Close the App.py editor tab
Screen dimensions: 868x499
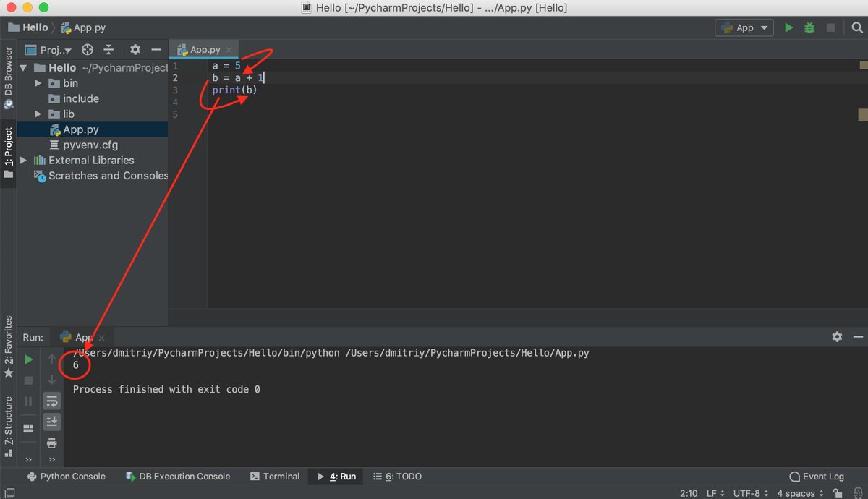pyautogui.click(x=230, y=50)
